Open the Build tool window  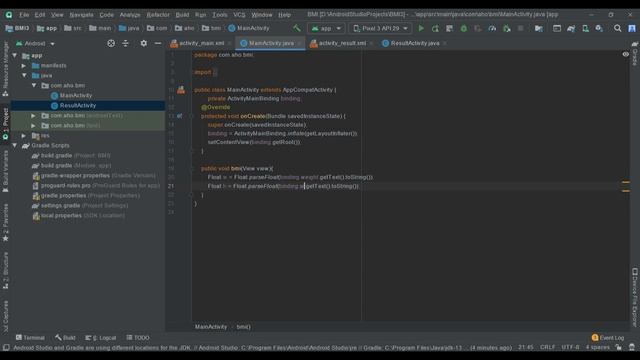[x=65, y=338]
